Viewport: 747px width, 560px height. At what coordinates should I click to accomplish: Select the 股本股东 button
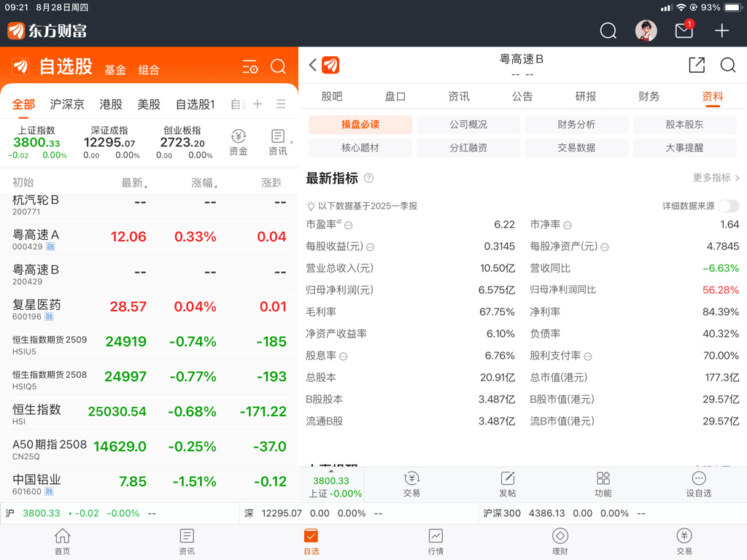coord(684,125)
